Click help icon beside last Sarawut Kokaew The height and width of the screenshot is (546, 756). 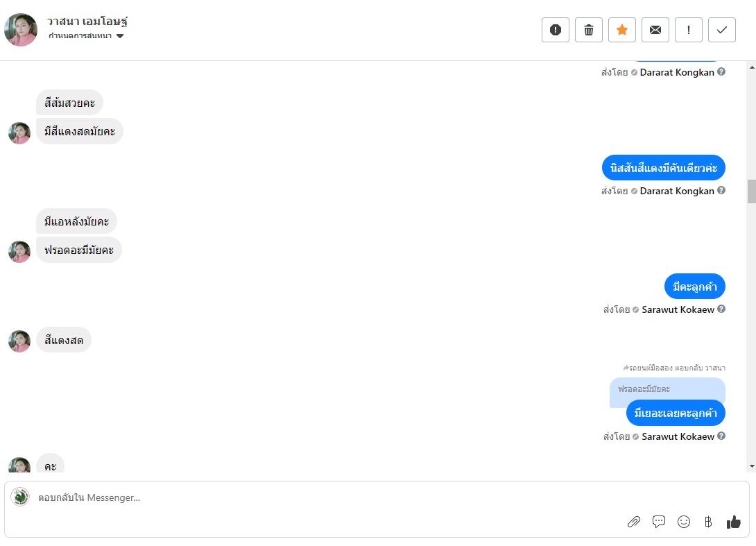pyautogui.click(x=721, y=436)
